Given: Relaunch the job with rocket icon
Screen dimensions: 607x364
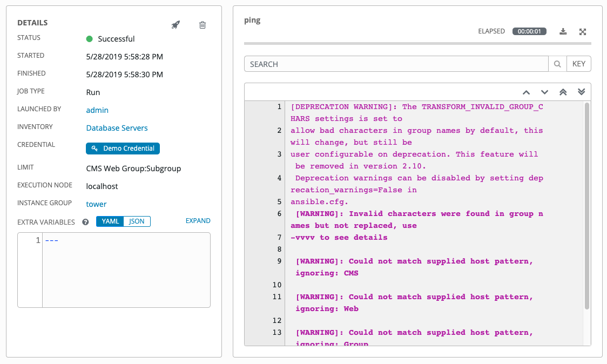Looking at the screenshot, I should [x=176, y=25].
